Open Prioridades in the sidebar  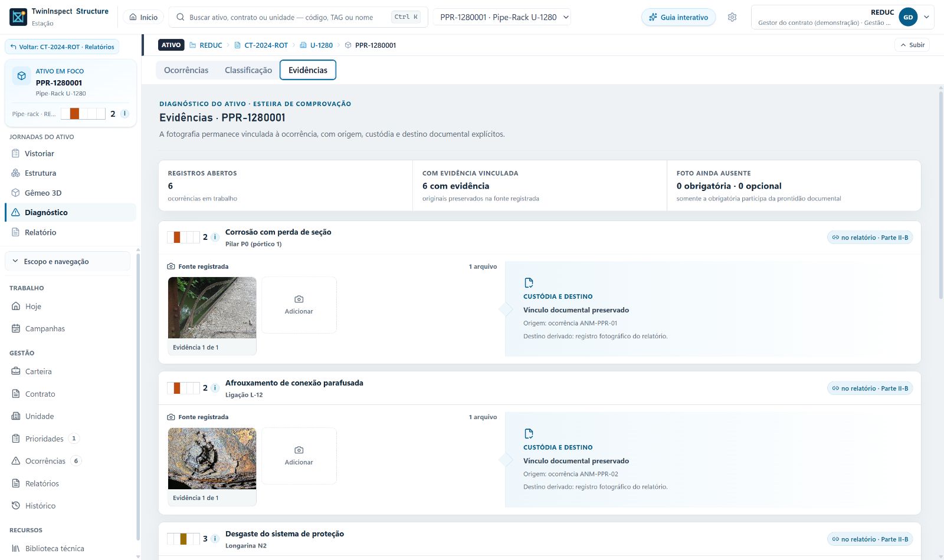point(67,439)
